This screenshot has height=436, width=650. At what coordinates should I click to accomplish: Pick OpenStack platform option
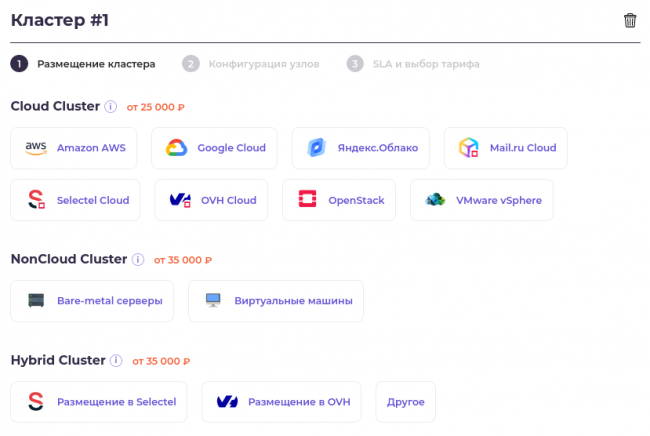point(339,200)
